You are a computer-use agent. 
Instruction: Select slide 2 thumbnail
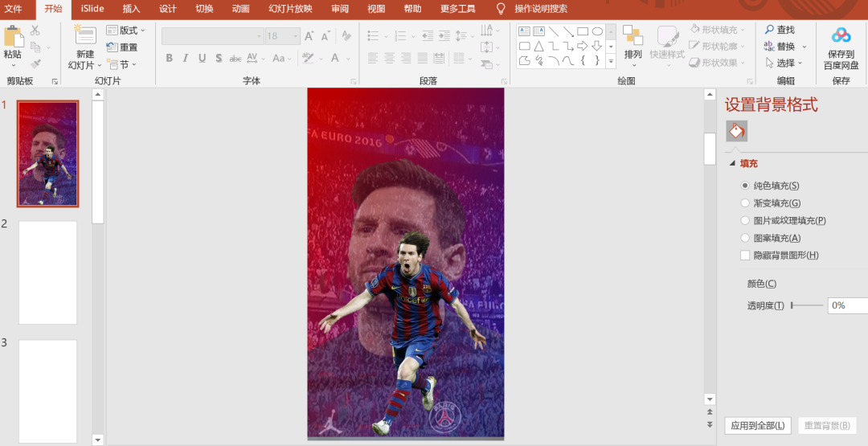(x=48, y=272)
